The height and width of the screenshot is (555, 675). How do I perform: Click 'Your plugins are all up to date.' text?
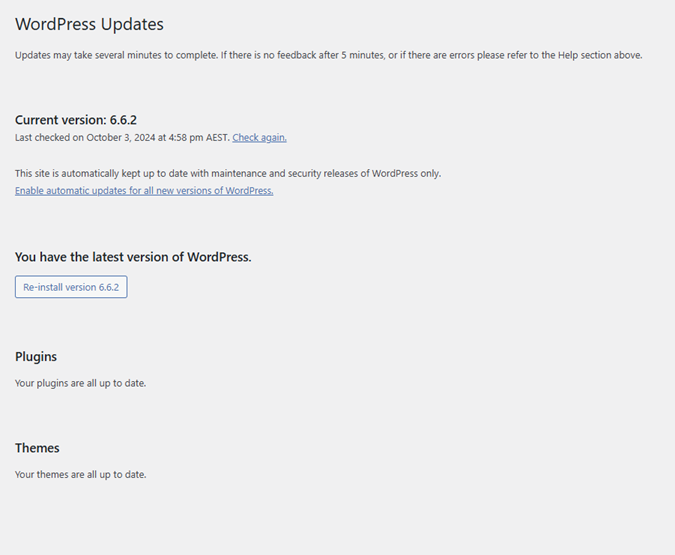pos(81,383)
